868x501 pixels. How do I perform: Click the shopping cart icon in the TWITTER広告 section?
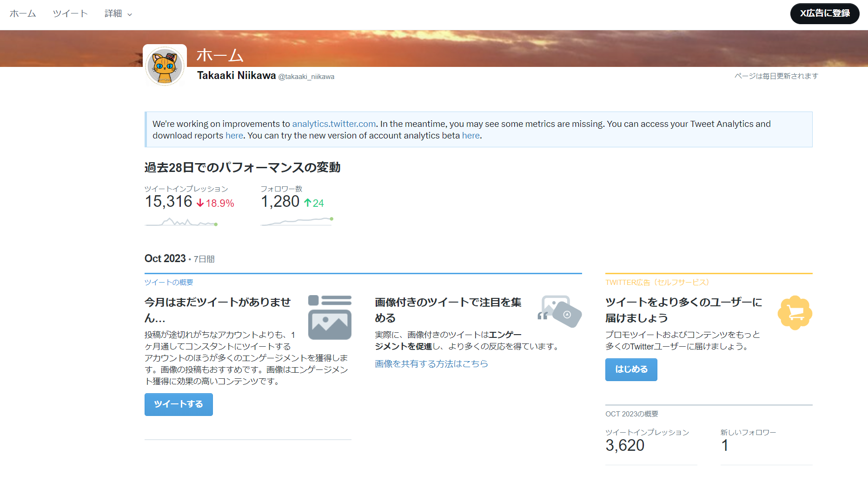coord(795,313)
